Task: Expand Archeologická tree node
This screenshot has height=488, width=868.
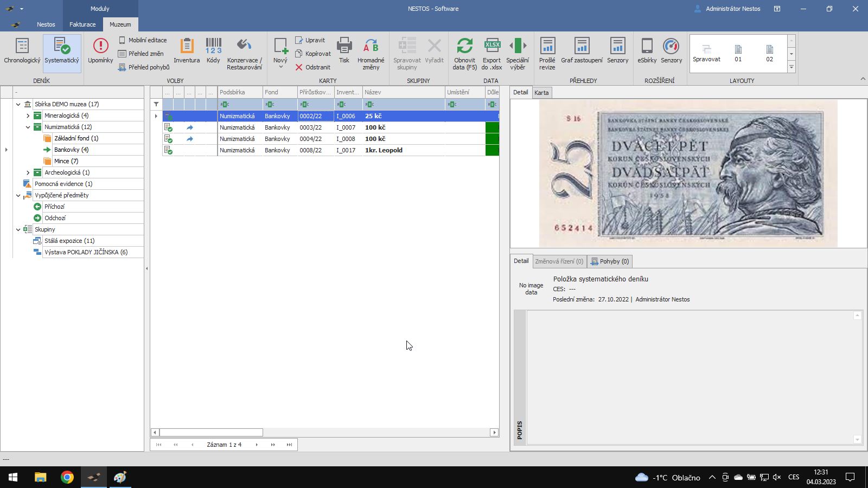Action: (x=28, y=172)
